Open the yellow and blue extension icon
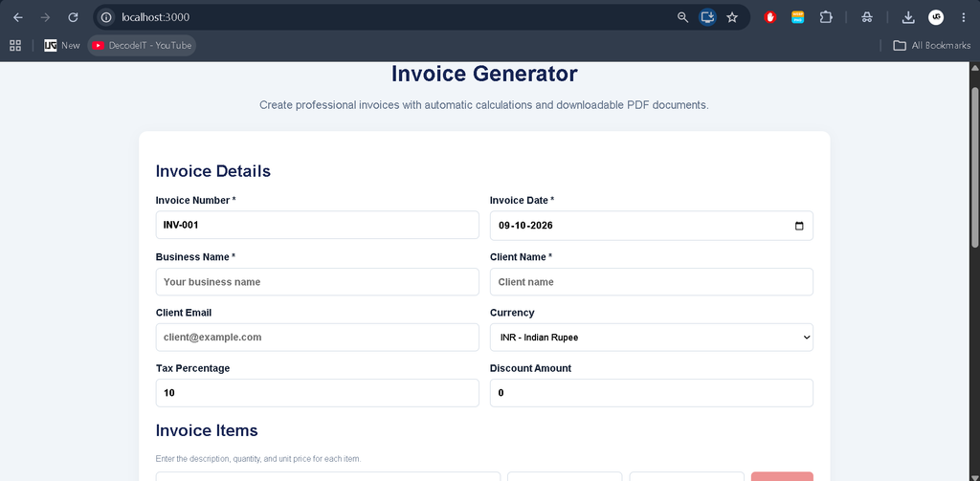Image resolution: width=980 pixels, height=481 pixels. (797, 17)
